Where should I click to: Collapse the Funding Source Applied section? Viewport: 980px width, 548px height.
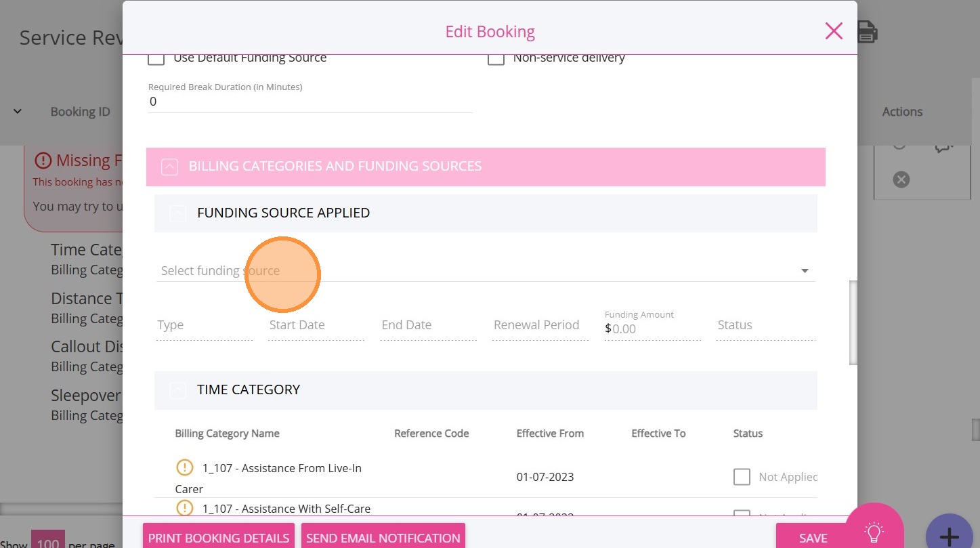(x=177, y=213)
